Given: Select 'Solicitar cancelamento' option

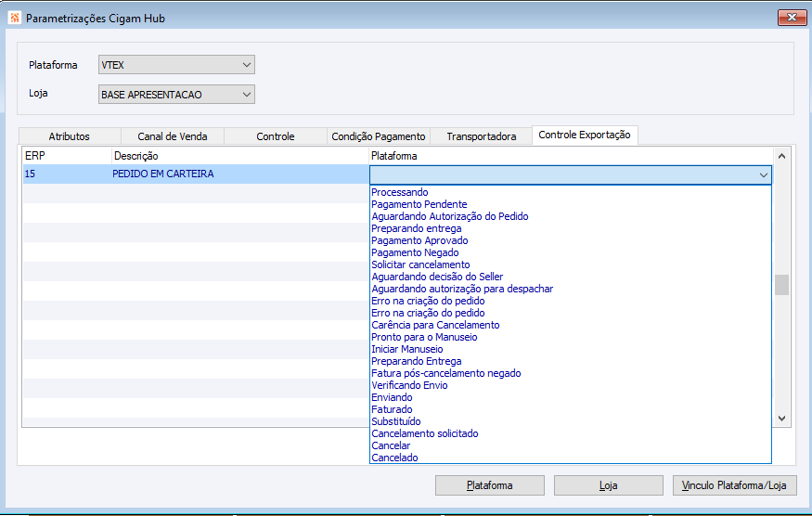Looking at the screenshot, I should coord(420,264).
